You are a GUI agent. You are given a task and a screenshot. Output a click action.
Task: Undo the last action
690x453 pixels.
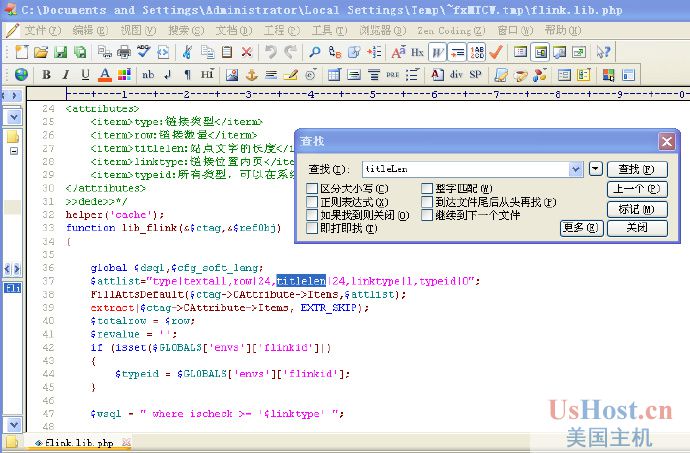(271, 52)
